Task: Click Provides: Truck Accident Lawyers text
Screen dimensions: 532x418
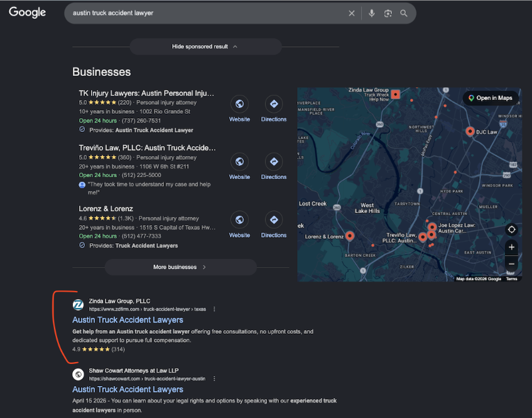Action: pos(133,246)
